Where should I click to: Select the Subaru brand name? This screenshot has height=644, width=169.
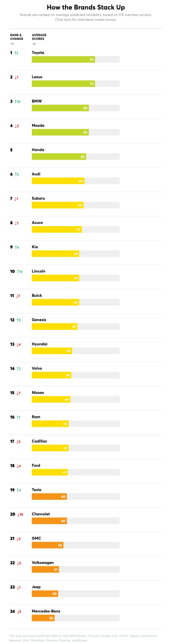(x=38, y=198)
